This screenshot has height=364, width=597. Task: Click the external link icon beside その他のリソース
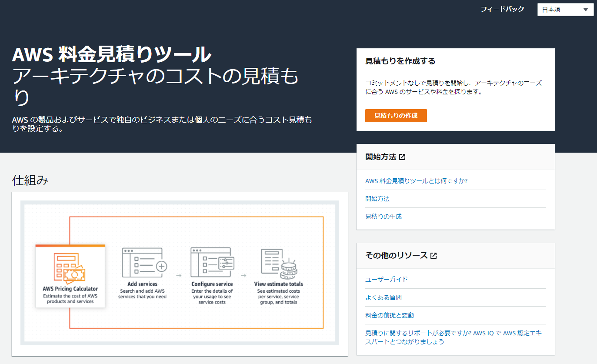434,256
